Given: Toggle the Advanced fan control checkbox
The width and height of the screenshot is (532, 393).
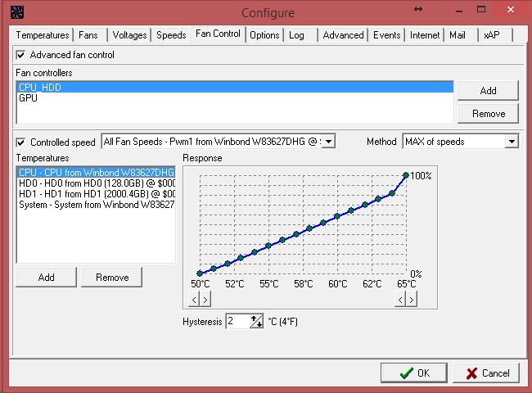Looking at the screenshot, I should click(x=20, y=55).
